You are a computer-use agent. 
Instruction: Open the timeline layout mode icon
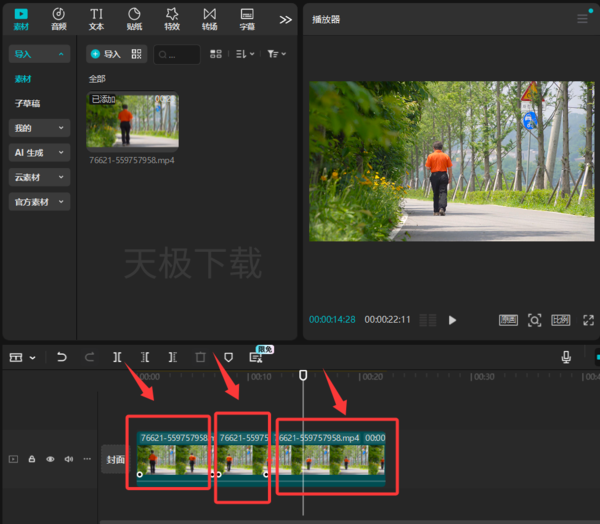click(16, 357)
